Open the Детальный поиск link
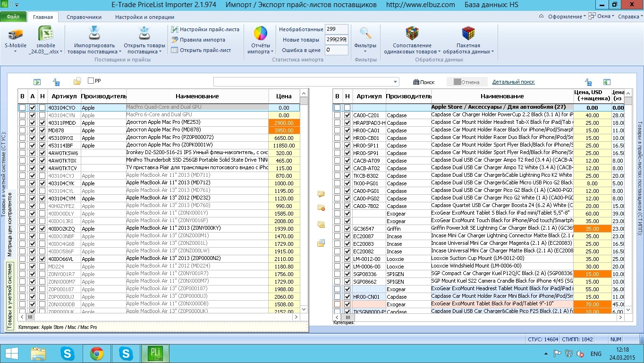Image resolution: width=644 pixels, height=363 pixels. tap(513, 82)
